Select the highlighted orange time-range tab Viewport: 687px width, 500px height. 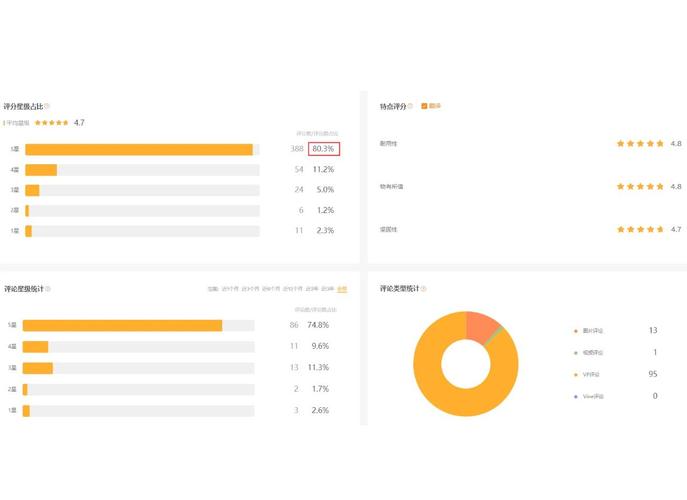[342, 289]
